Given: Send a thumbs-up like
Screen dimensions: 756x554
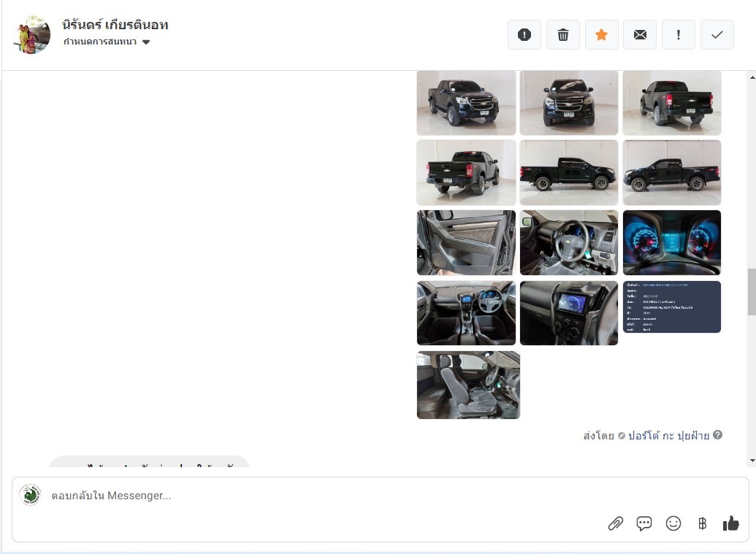Looking at the screenshot, I should tap(731, 523).
